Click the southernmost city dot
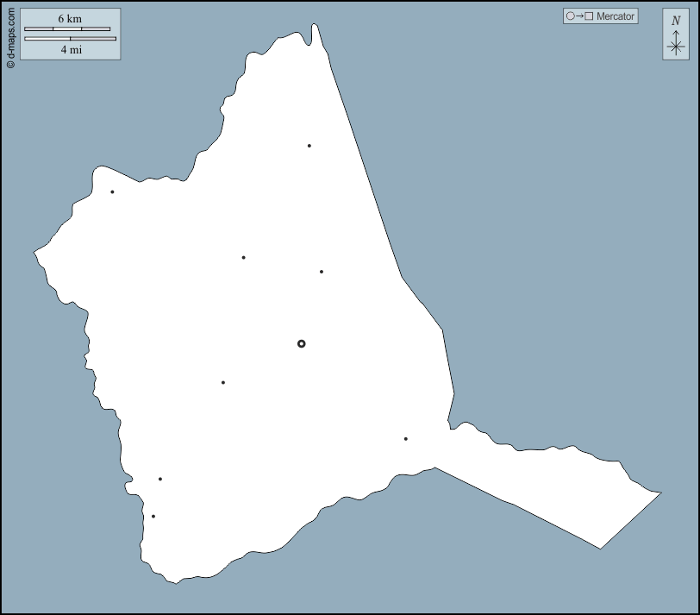Screen dimensions: 700x615 click(x=153, y=517)
